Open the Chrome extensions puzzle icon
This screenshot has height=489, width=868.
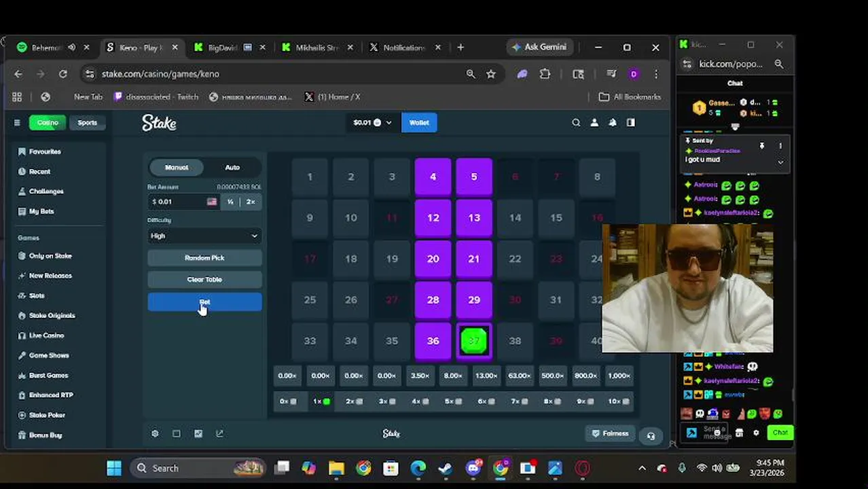coord(545,74)
